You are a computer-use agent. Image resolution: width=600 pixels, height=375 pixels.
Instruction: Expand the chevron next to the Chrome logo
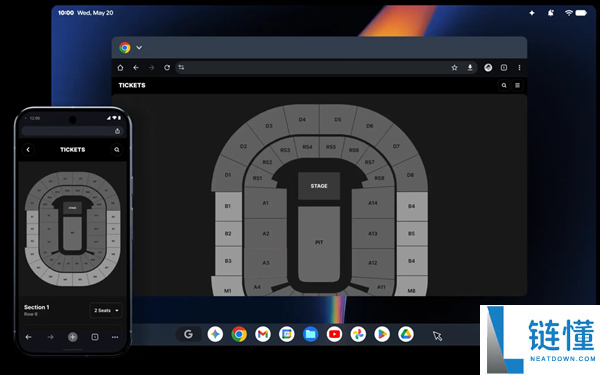(x=139, y=47)
